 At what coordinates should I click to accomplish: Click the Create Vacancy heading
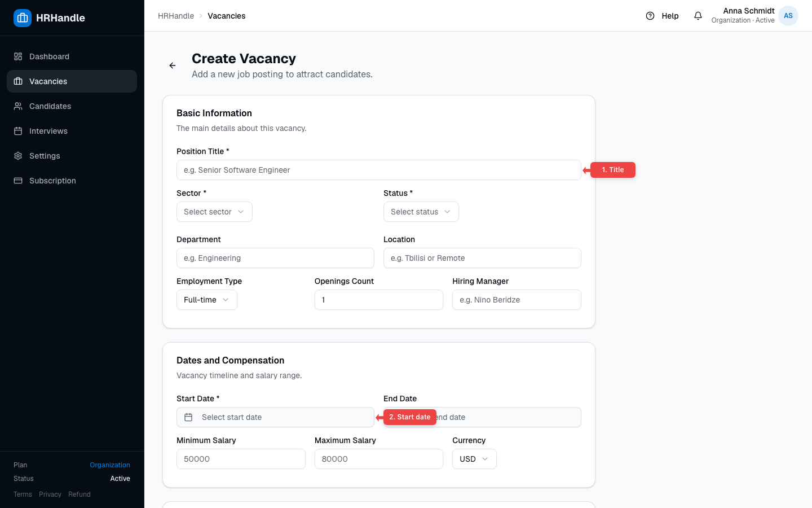pos(244,59)
